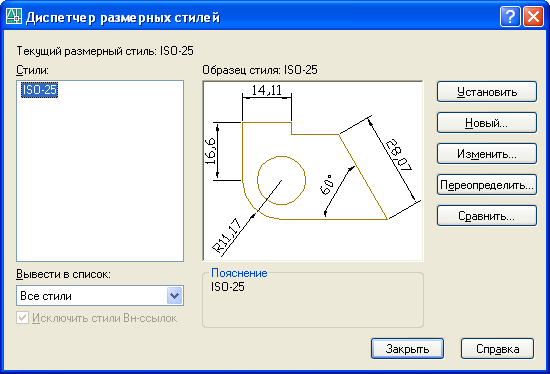Click the Переопределить... button
The height and width of the screenshot is (374, 550).
(x=487, y=185)
